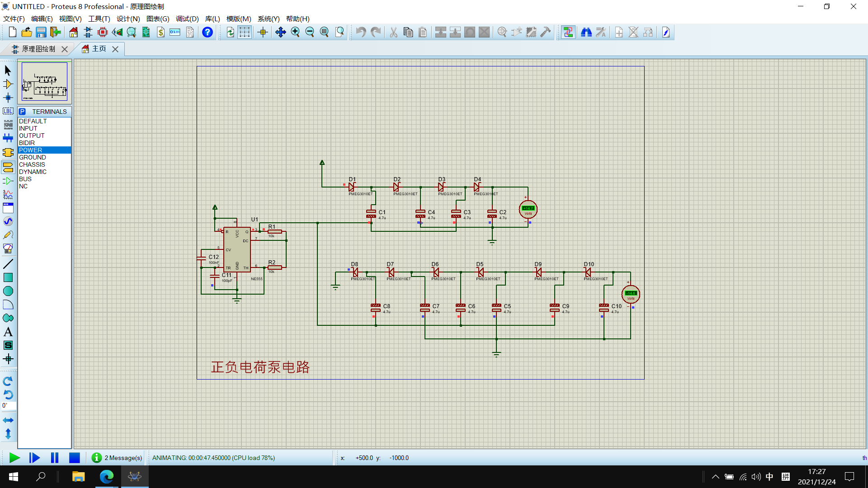
Task: Select the GROUND terminal
Action: click(x=44, y=157)
